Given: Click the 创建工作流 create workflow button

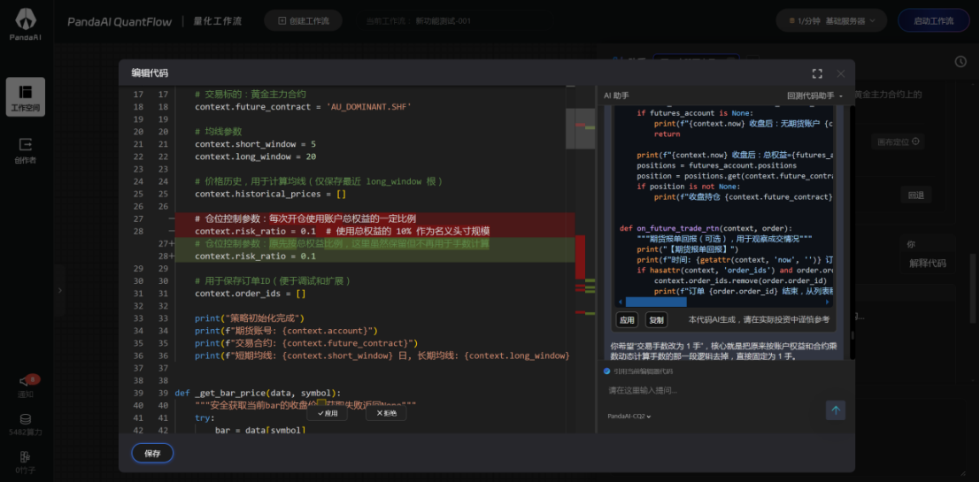Looking at the screenshot, I should tap(303, 20).
